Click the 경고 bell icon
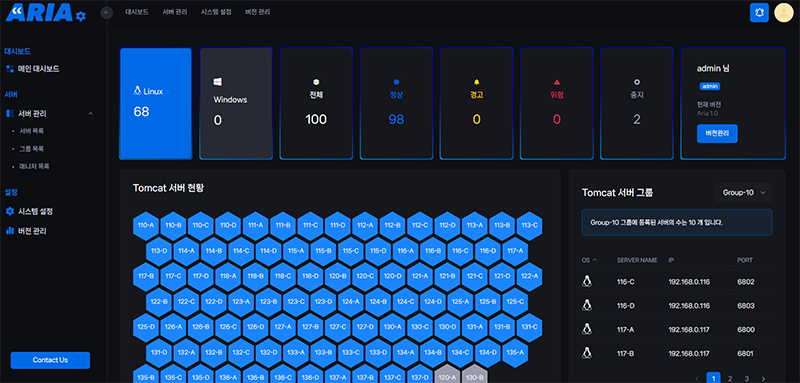The height and width of the screenshot is (383, 800). point(477,82)
